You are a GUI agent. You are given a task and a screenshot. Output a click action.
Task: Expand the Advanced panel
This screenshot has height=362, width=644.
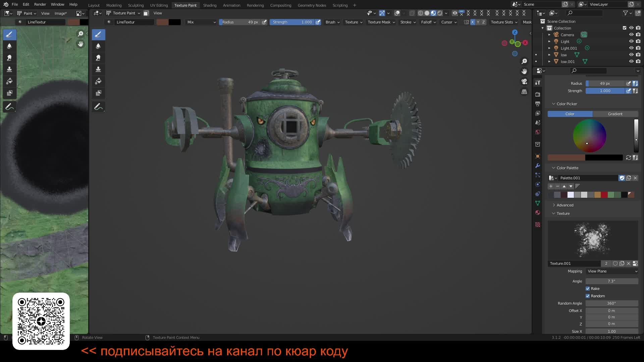[565, 205]
